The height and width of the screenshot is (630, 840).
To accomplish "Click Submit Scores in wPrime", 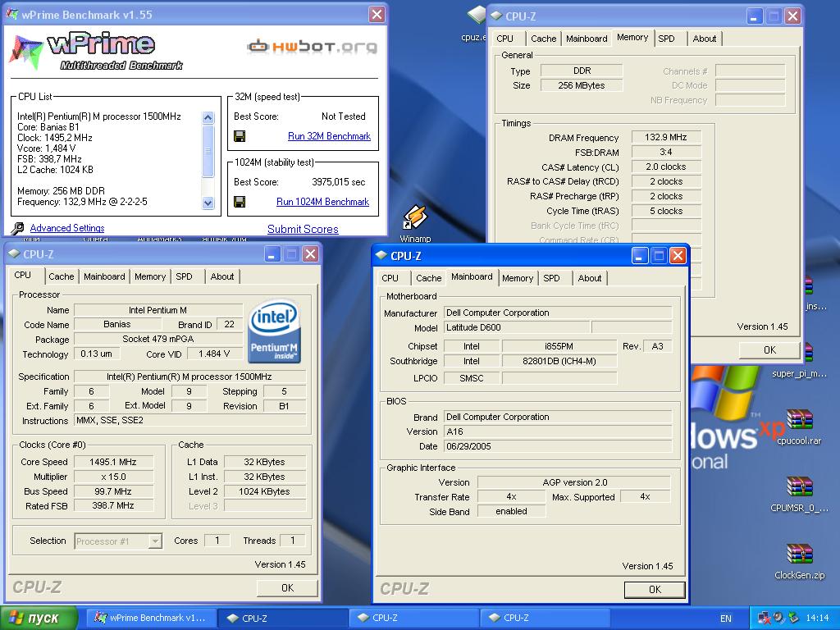I will [303, 230].
